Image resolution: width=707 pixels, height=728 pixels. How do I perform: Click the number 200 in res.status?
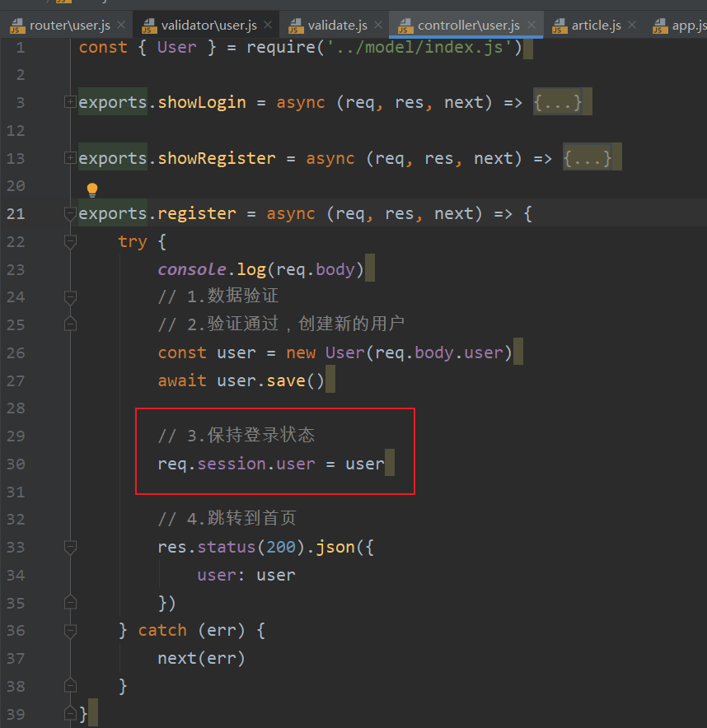click(x=281, y=548)
